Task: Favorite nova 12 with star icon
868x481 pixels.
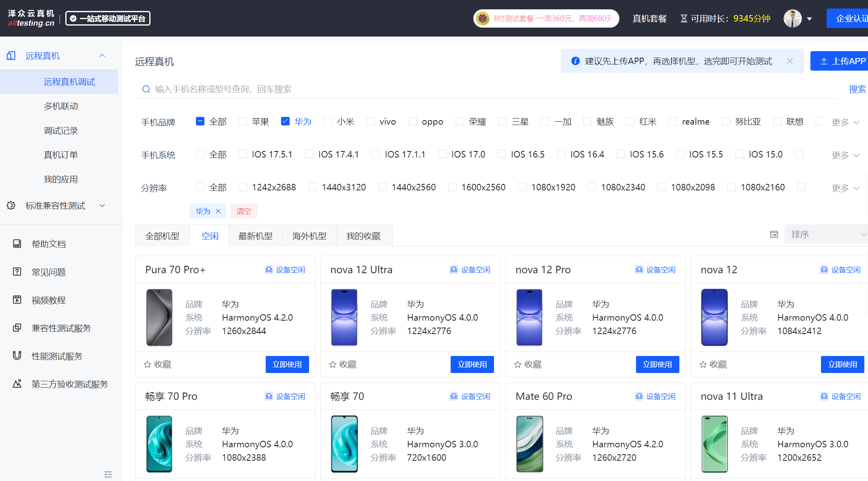Action: point(703,365)
